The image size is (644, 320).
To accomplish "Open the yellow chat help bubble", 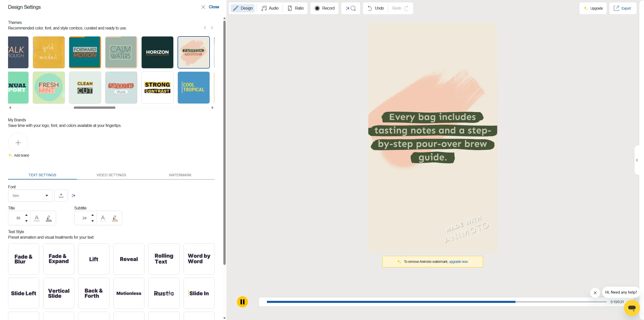I will (632, 308).
